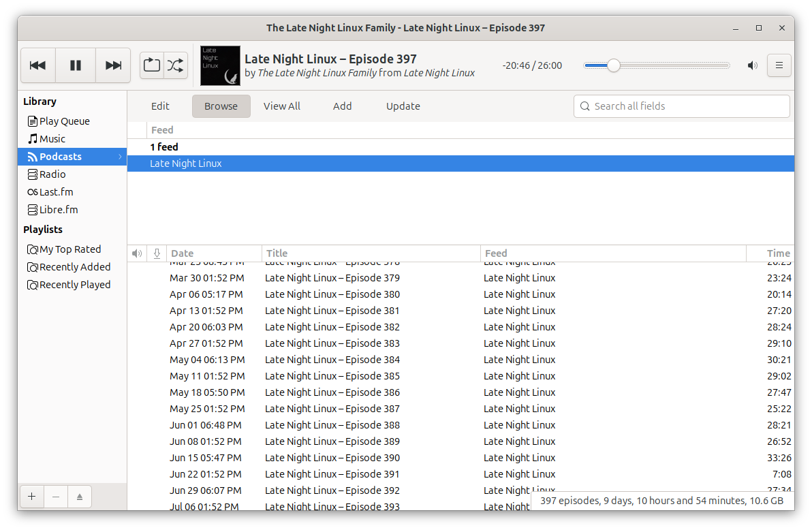Image resolution: width=812 pixels, height=530 pixels.
Task: Click Update to refresh the feeds
Action: 403,106
